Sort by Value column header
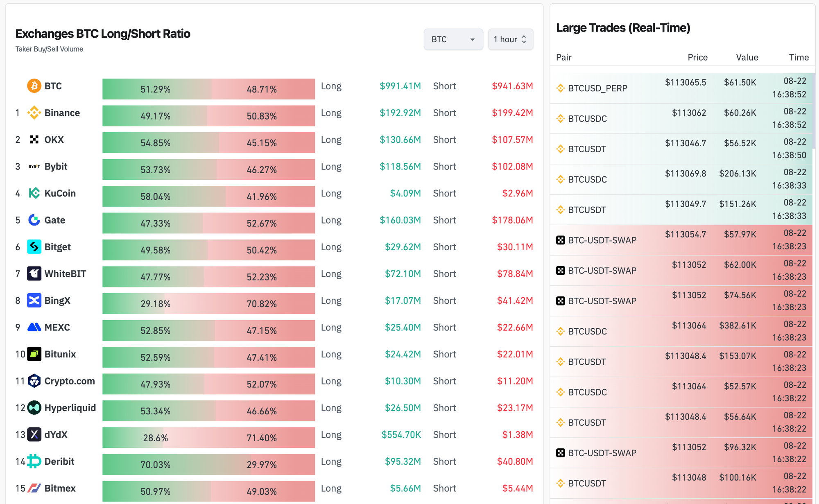Screen dimensions: 819x504 [747, 57]
